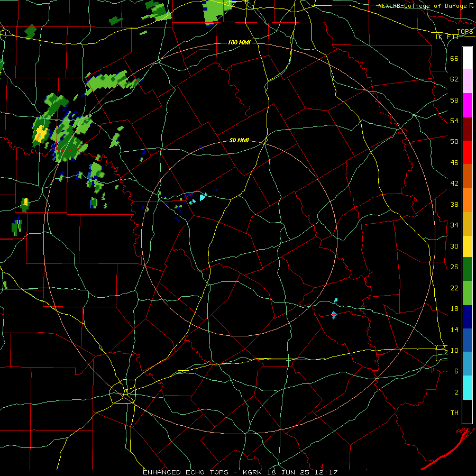Select the dark green legend swatch near 26
The width and height of the screenshot is (476, 476).
tap(467, 269)
